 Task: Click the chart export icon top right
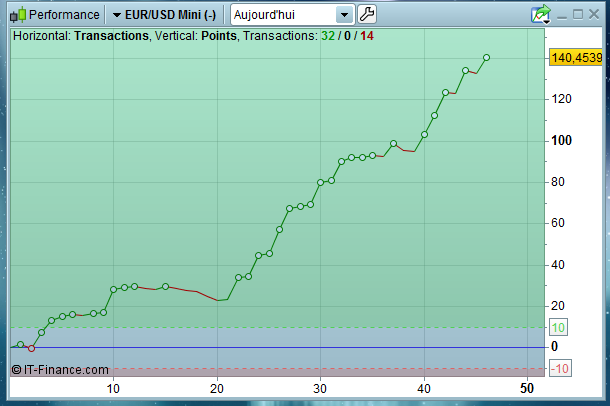pyautogui.click(x=541, y=15)
